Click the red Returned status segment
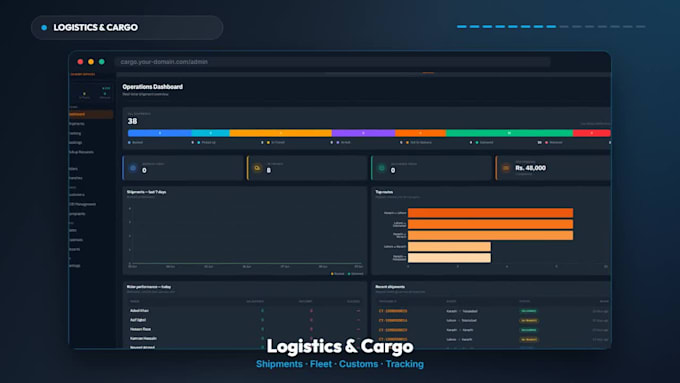The image size is (680, 383). pyautogui.click(x=592, y=133)
